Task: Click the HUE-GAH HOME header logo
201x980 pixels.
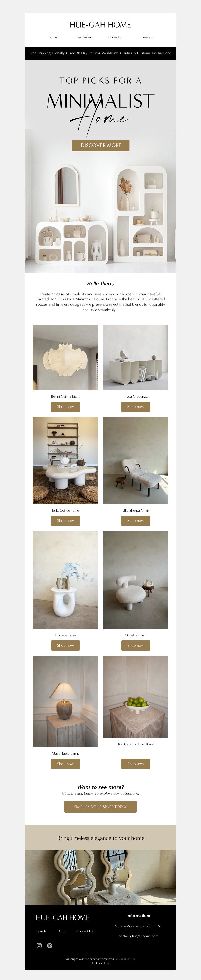Action: [100, 25]
